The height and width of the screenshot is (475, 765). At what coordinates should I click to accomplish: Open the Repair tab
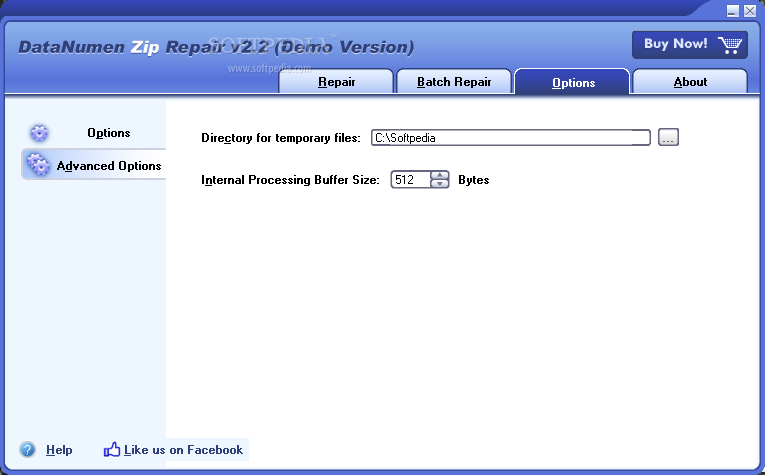[x=336, y=82]
